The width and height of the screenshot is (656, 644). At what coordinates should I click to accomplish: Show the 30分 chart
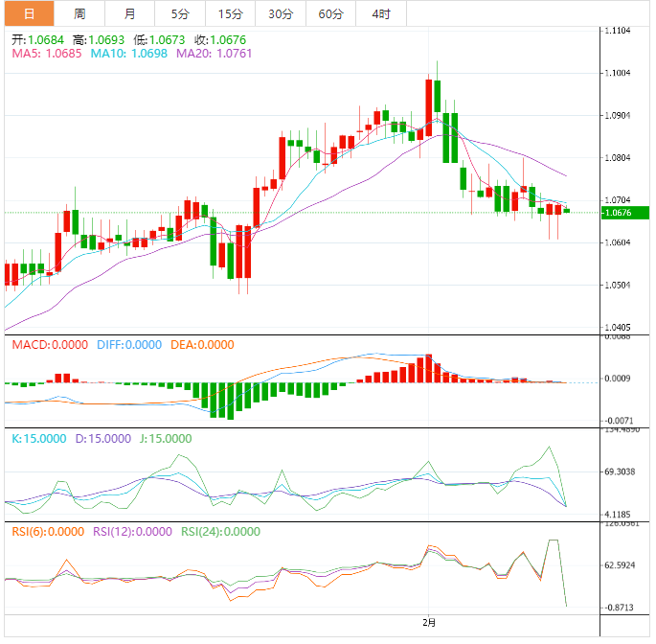point(281,13)
